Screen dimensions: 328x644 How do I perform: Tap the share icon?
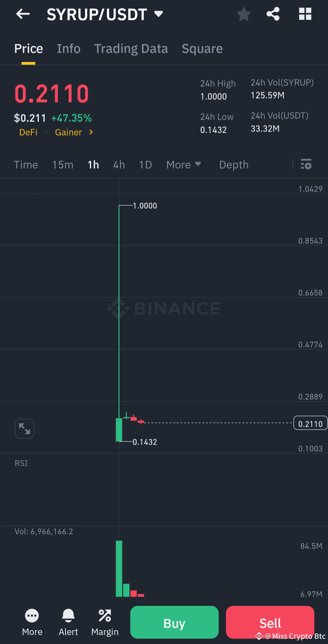click(273, 14)
